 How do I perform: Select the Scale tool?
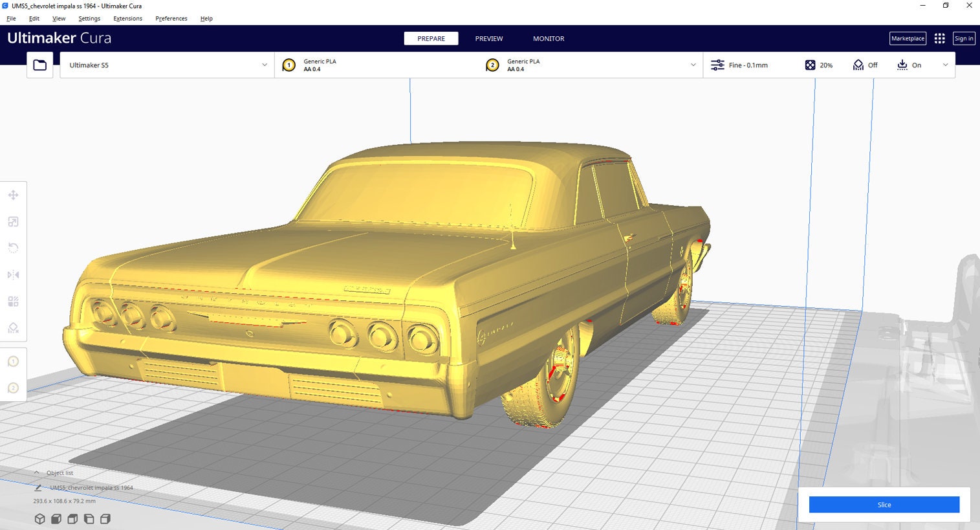coord(13,221)
